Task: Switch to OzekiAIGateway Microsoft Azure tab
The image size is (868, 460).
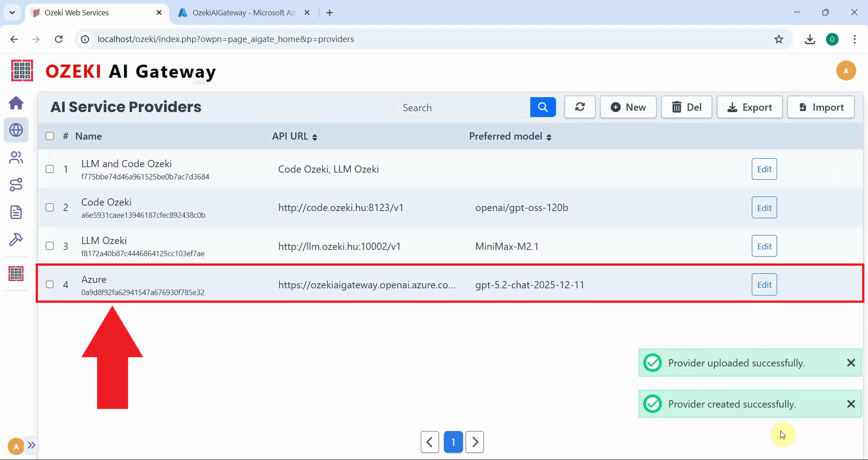Action: pyautogui.click(x=243, y=13)
